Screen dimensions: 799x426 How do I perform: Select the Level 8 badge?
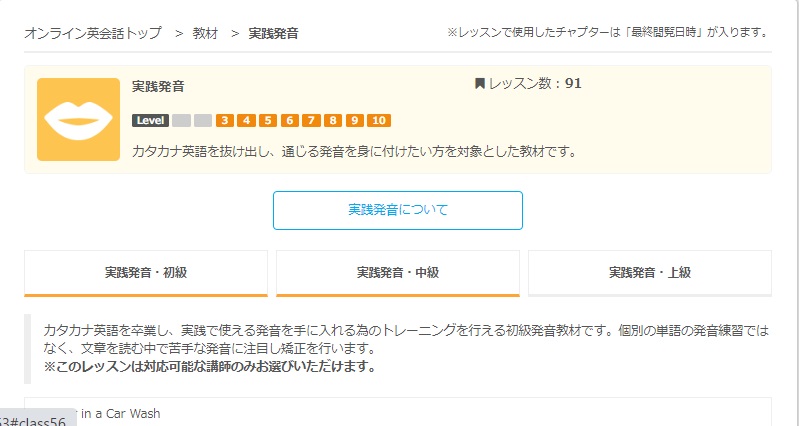333,121
